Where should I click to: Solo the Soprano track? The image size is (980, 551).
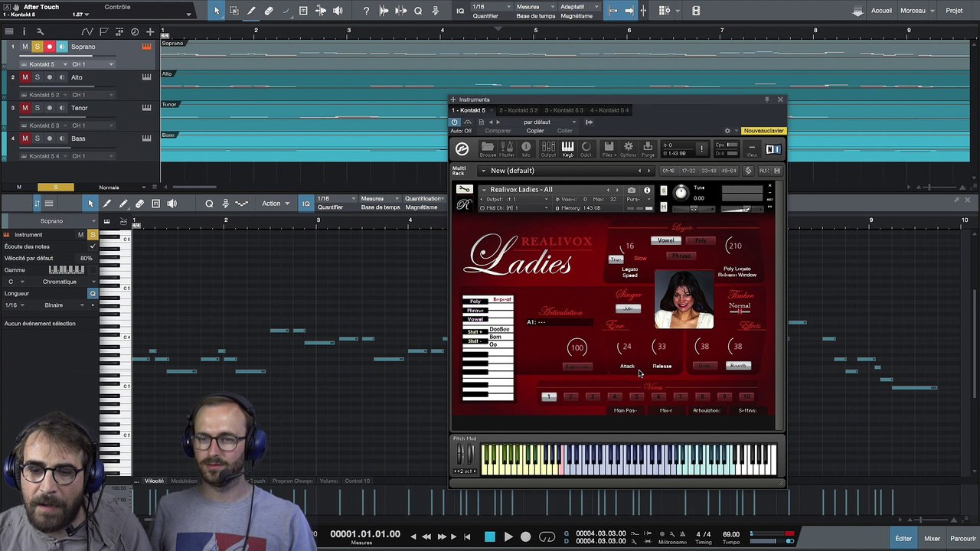point(37,47)
